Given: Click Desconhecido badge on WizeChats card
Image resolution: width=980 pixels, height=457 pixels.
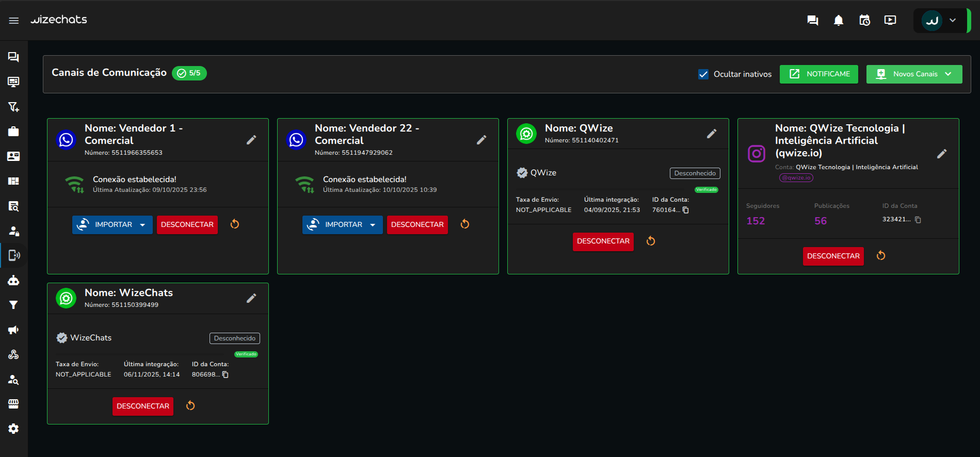Looking at the screenshot, I should (235, 338).
